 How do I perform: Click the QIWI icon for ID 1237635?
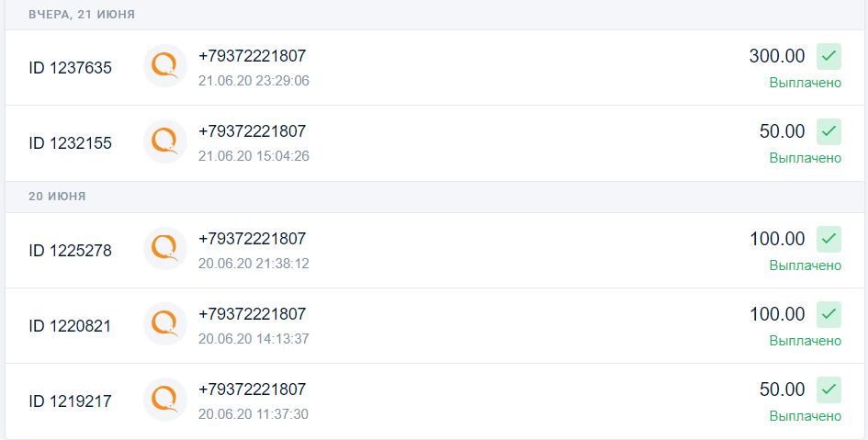[x=165, y=66]
